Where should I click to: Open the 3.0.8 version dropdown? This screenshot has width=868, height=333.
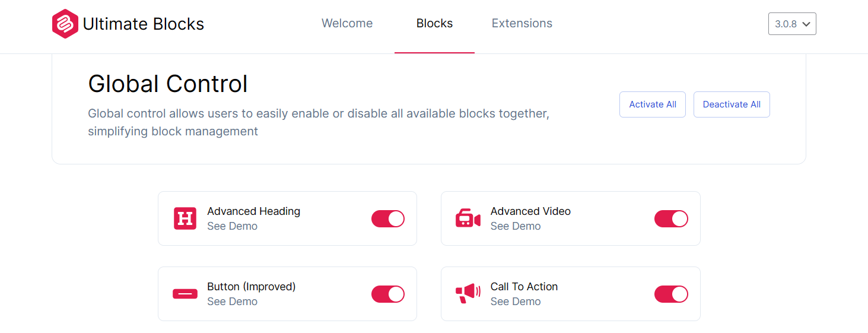point(792,24)
